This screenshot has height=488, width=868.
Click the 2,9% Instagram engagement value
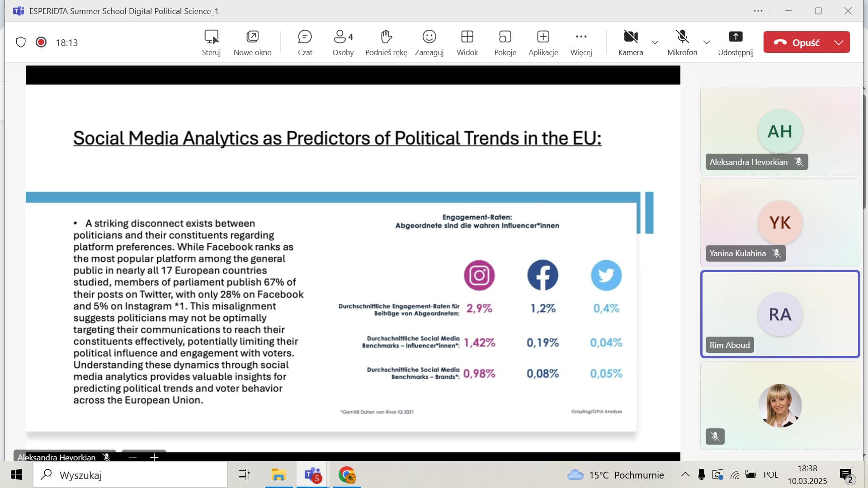tap(479, 308)
